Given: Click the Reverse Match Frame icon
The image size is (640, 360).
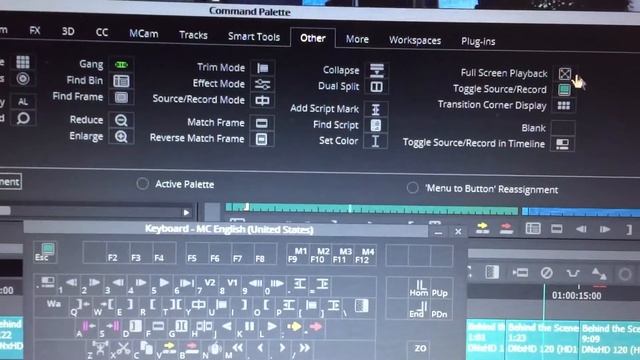Looking at the screenshot, I should click(262, 139).
